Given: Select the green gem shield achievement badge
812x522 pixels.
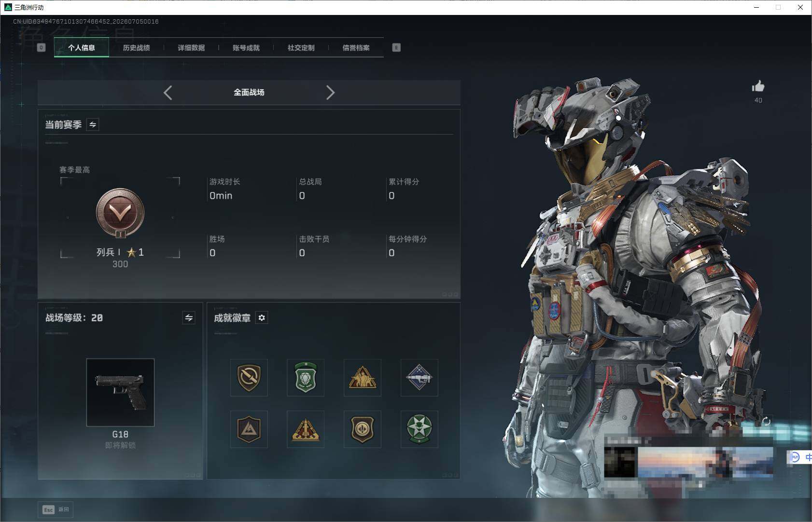Looking at the screenshot, I should coord(306,377).
